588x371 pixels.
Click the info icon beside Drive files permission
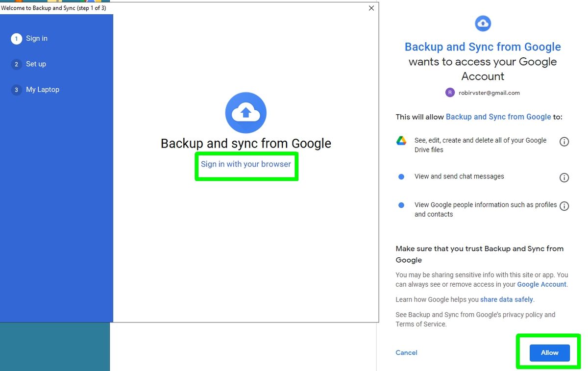click(564, 142)
